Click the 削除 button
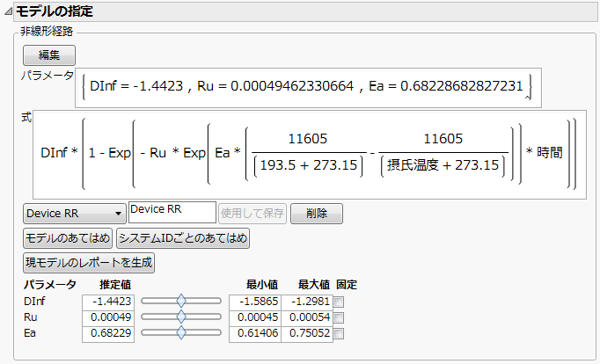600x364 pixels. tap(317, 213)
